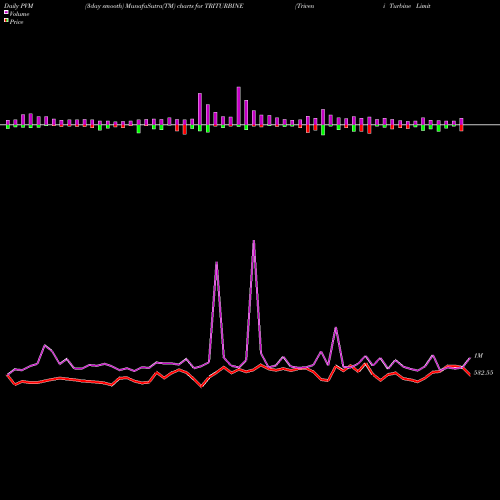The image size is (500, 500).
Task: Click the 'Turbine Limit' header text
Action: pos(410,6)
